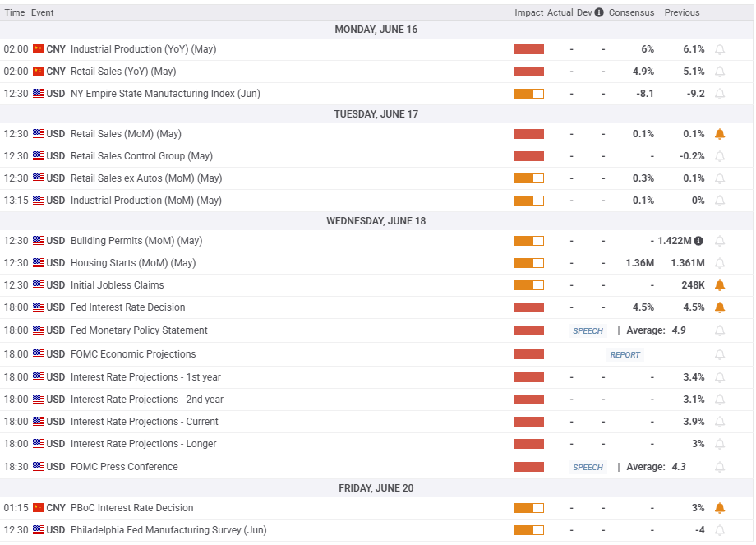Open the REPORT tag for FOMC Economic Projections
756x545 pixels.
[x=625, y=354]
